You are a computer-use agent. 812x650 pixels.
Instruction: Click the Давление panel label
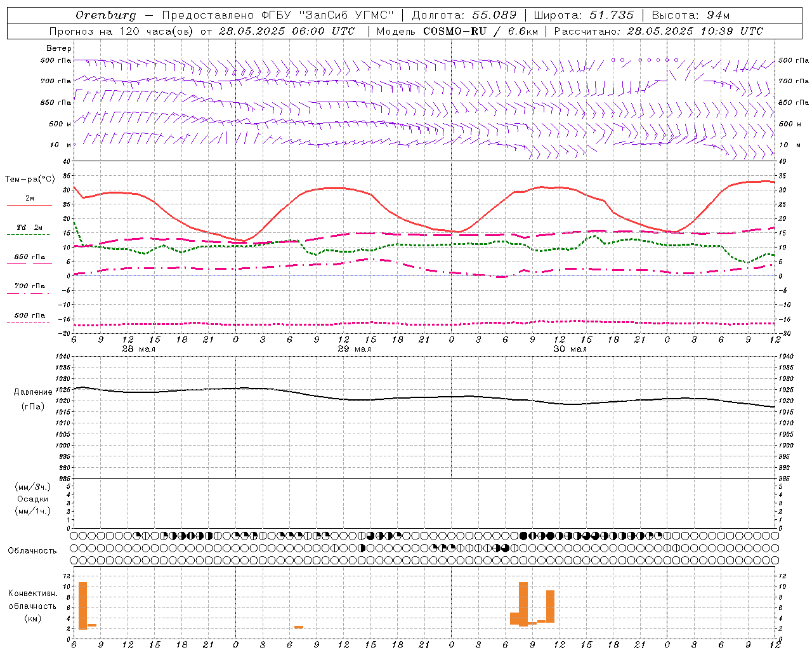33,392
